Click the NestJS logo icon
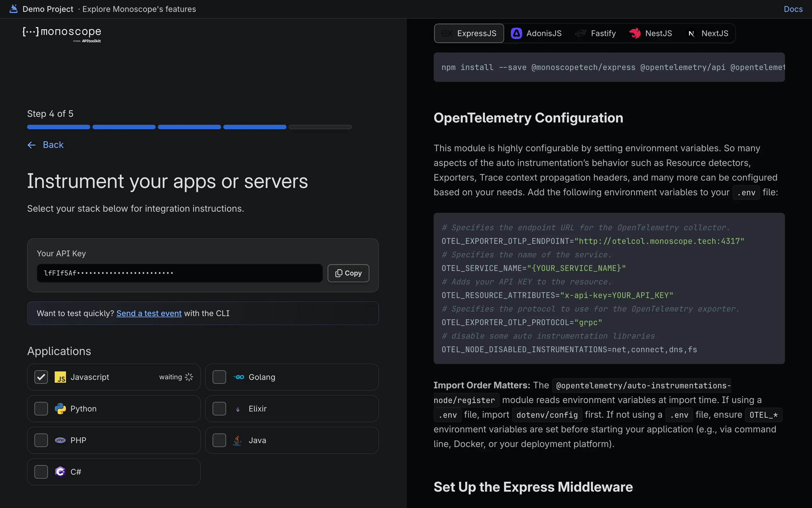Screen dimensions: 812x508 635,33
